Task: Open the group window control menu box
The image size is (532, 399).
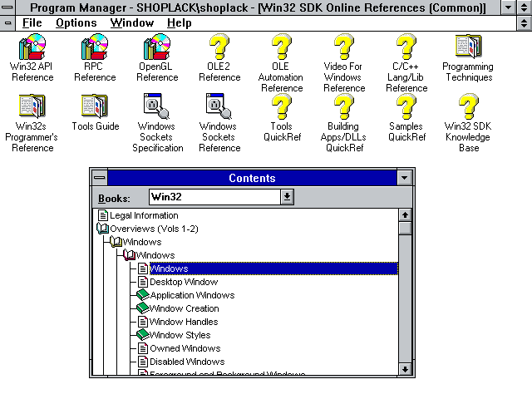Action: click(7, 23)
